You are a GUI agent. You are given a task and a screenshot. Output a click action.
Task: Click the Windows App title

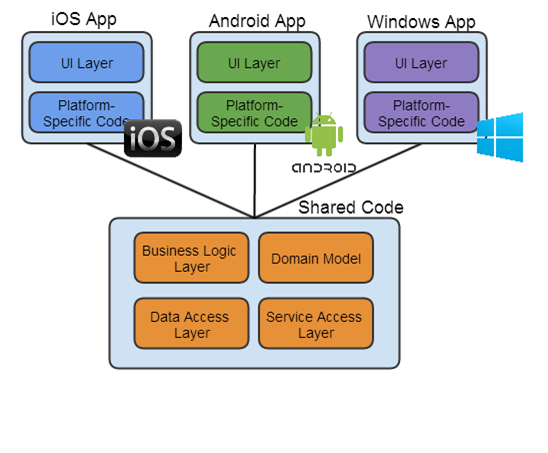tap(421, 22)
